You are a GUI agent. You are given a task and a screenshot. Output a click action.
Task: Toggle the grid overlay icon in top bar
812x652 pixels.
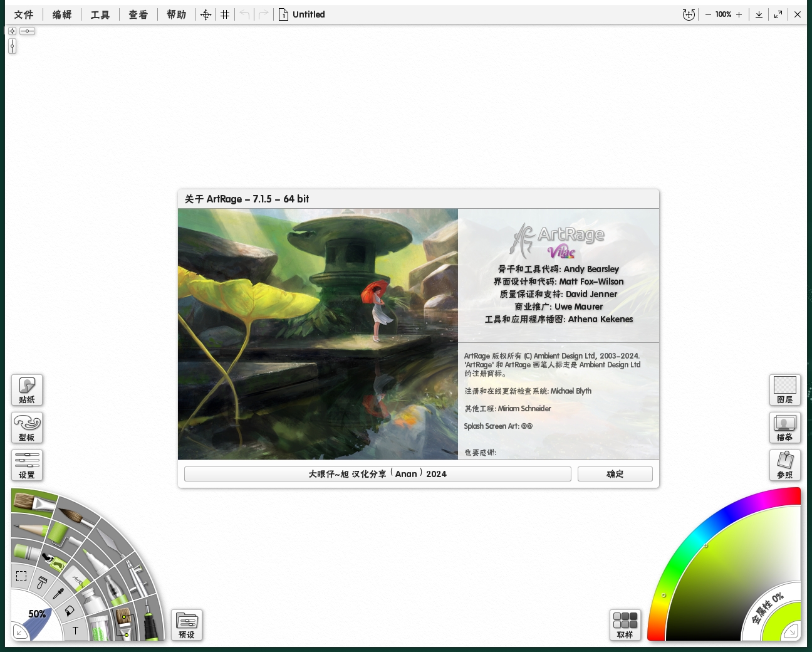225,14
